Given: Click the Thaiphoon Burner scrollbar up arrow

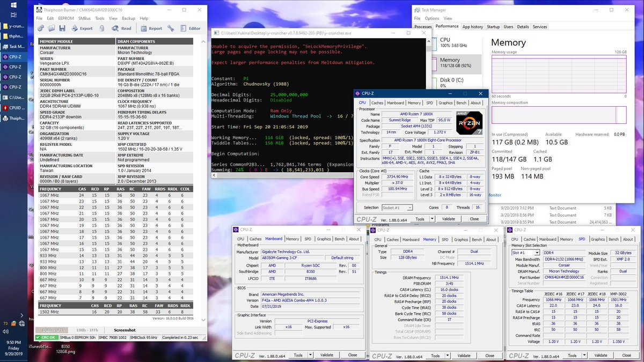Looking at the screenshot, I should coord(204,41).
